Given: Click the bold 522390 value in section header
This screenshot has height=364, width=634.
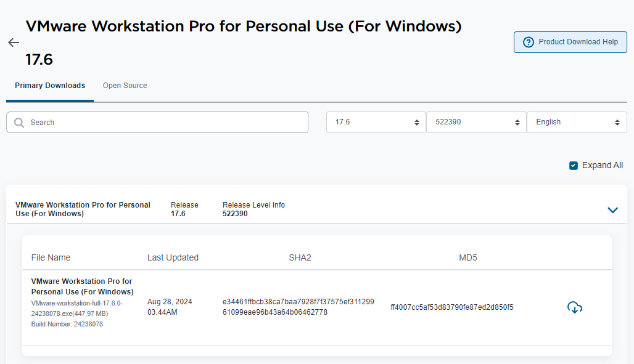Looking at the screenshot, I should [x=235, y=214].
